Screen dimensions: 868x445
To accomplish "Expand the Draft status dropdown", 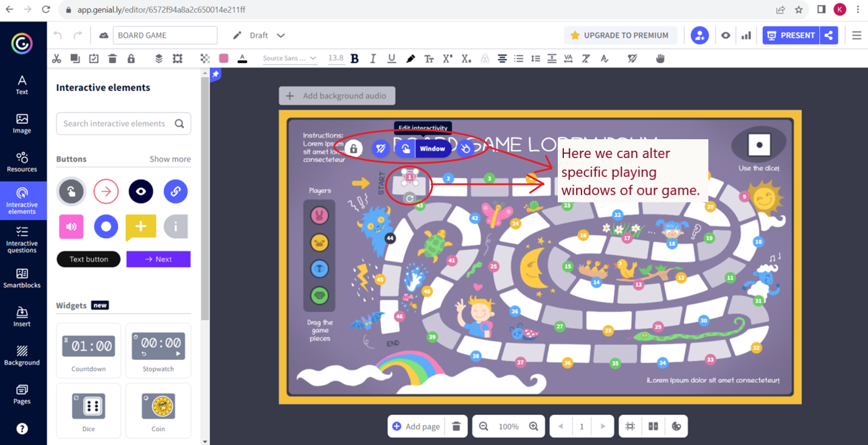I will (x=280, y=35).
